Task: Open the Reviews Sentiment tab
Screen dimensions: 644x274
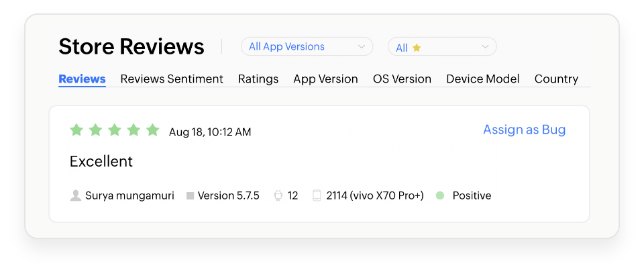Action: tap(172, 79)
